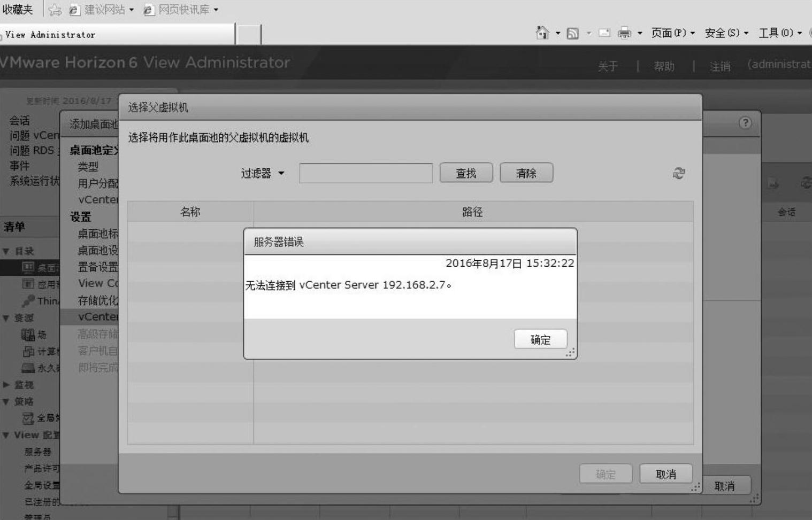Click the 清除 filter button

tap(526, 173)
